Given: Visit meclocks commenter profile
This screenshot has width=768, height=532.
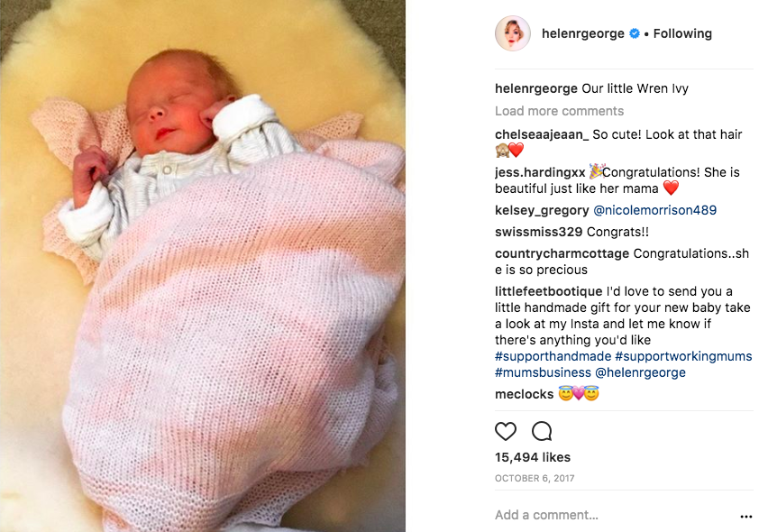Looking at the screenshot, I should (524, 394).
